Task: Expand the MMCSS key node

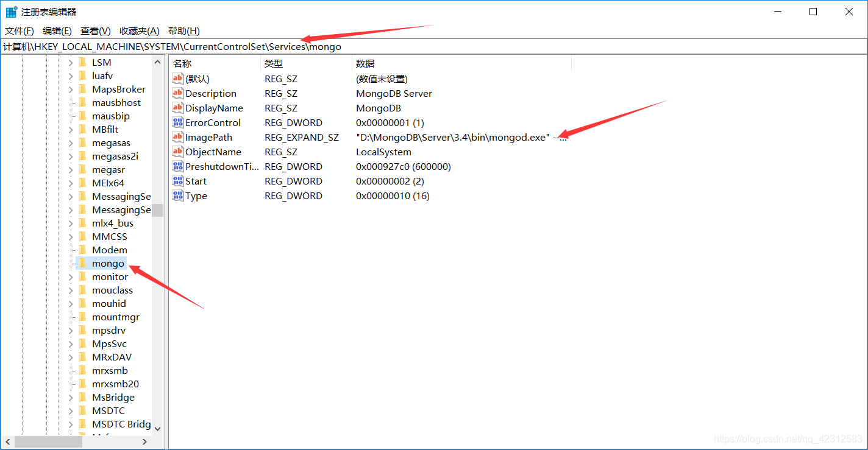Action: tap(71, 236)
